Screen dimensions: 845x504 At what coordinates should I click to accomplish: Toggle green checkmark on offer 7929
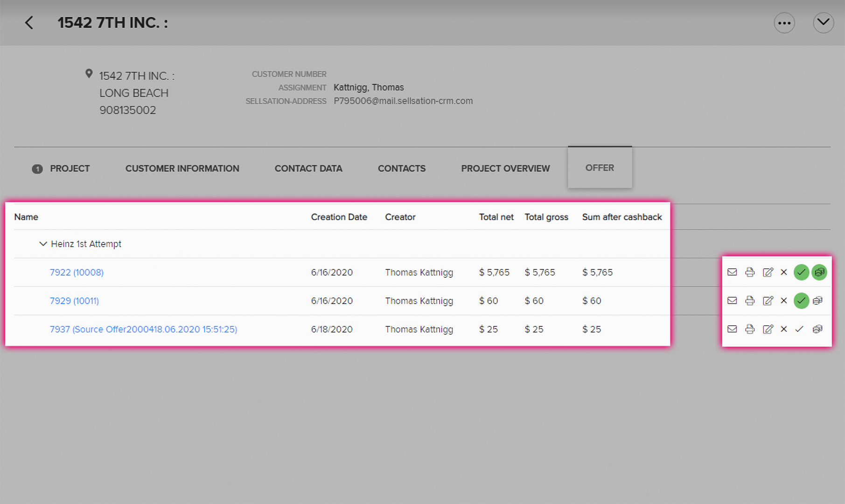point(801,301)
